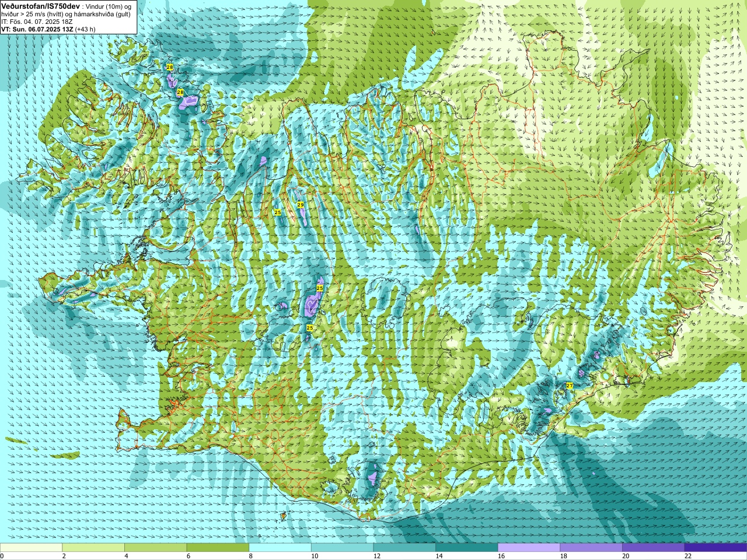Click the '8' scale label
Screen dimensions: 747x560
click(250, 556)
